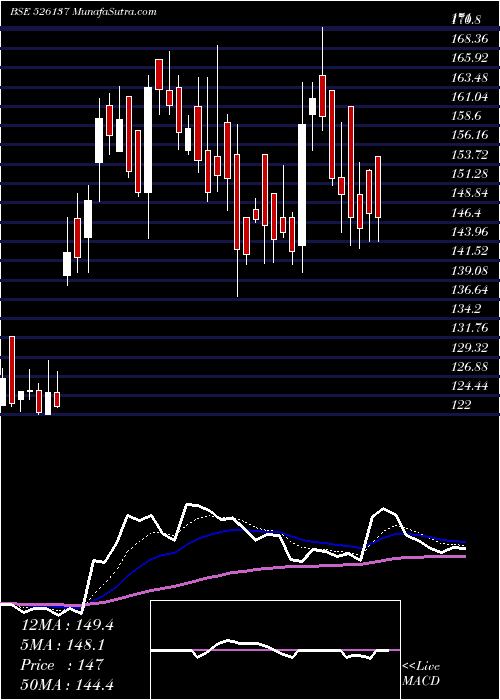Select the 146.4 price axis label
This screenshot has width=500, height=700.
466,213
